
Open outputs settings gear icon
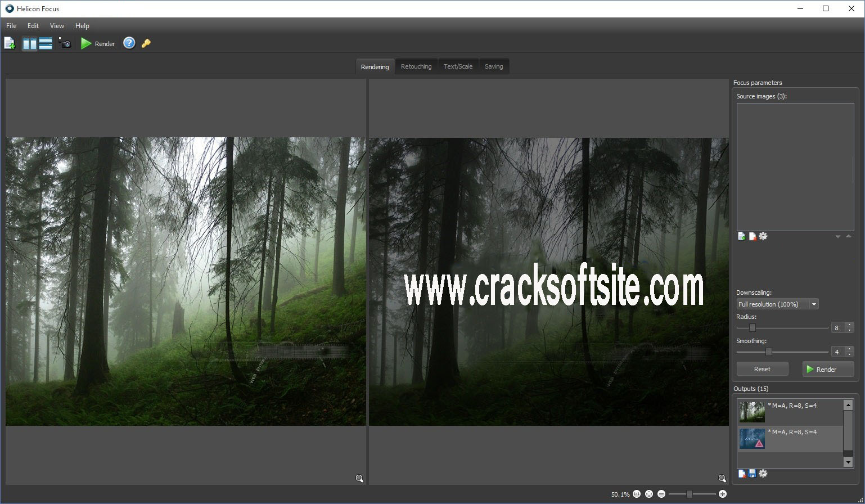pyautogui.click(x=763, y=474)
